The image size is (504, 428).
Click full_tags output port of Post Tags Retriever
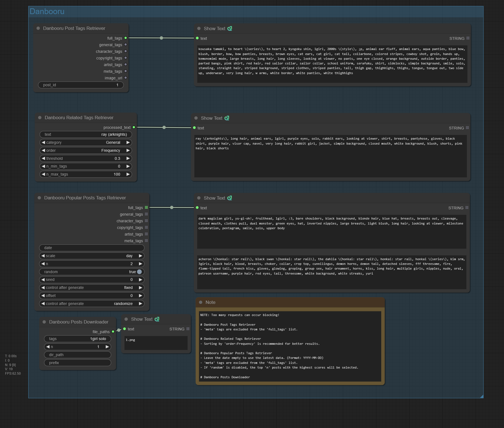click(126, 38)
